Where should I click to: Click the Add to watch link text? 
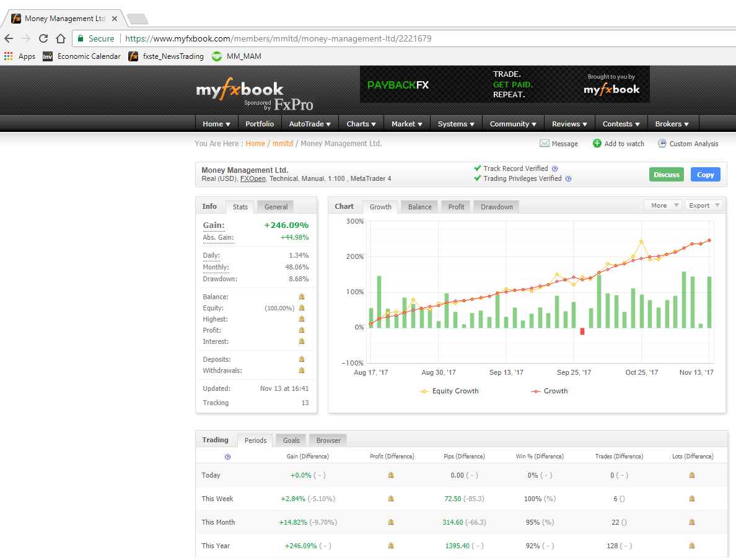(x=624, y=144)
